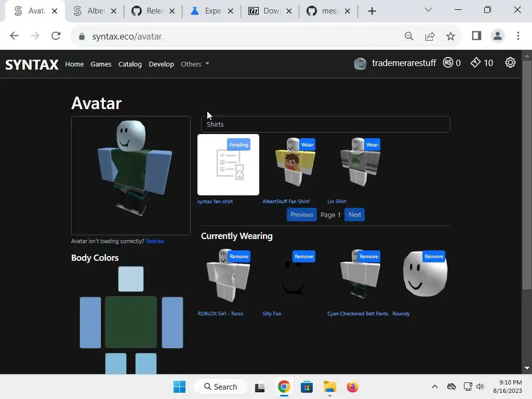The height and width of the screenshot is (399, 532).
Task: Open zoom magnifier in address bar
Action: [409, 36]
